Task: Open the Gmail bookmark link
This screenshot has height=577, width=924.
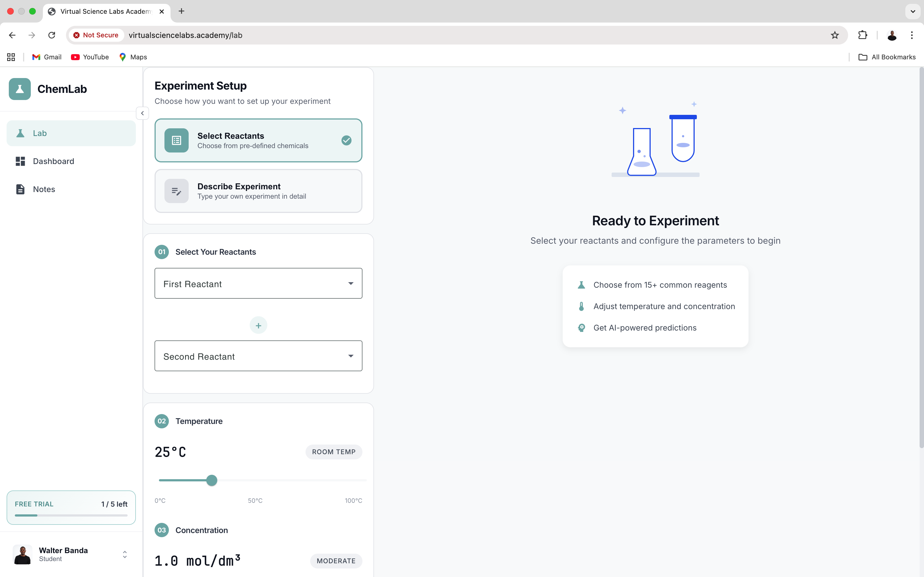Action: coord(47,57)
